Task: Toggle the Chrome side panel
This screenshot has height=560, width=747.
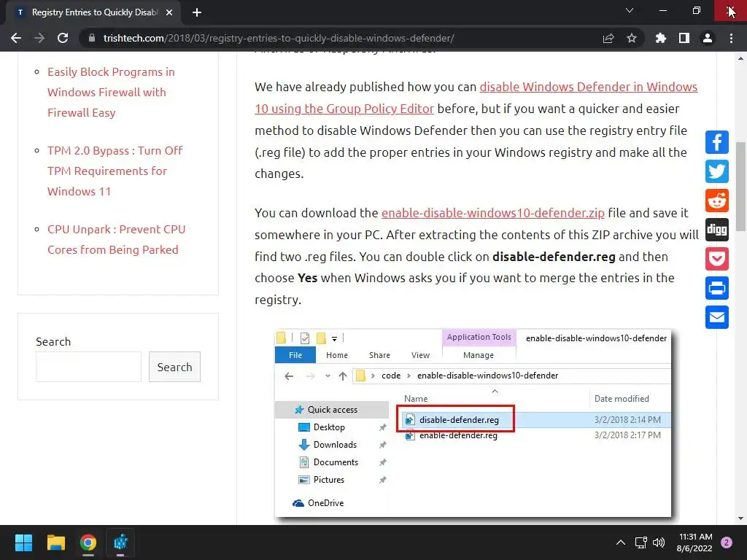Action: tap(684, 38)
